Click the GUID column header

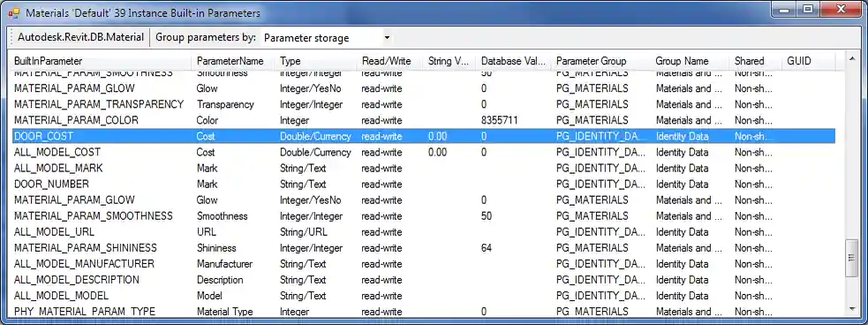click(808, 61)
